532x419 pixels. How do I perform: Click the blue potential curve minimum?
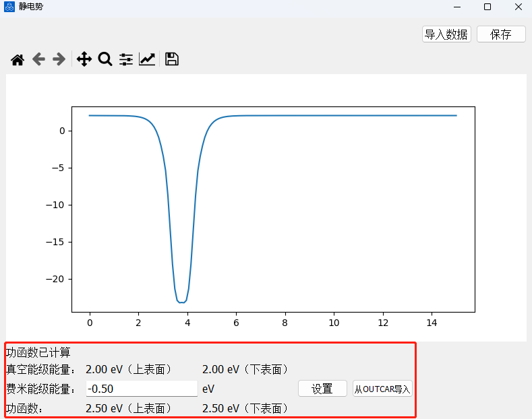(181, 302)
